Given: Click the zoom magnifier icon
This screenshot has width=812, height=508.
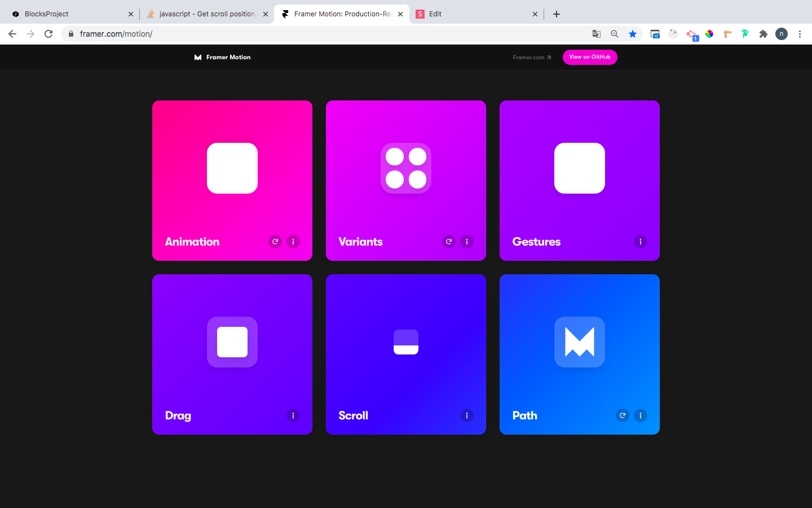Looking at the screenshot, I should pyautogui.click(x=615, y=34).
